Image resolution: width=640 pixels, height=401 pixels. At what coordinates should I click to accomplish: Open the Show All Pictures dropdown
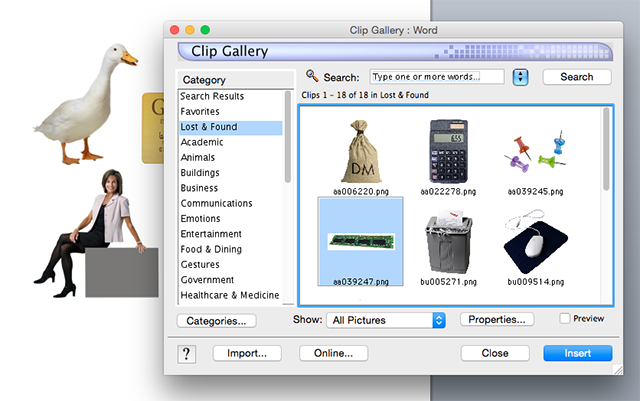click(x=386, y=320)
